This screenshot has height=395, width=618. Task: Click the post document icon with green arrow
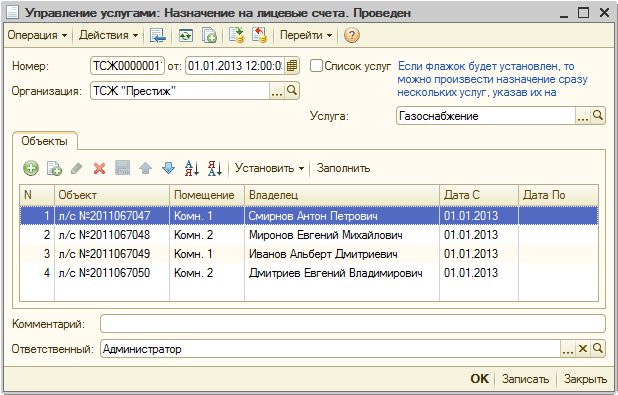236,35
